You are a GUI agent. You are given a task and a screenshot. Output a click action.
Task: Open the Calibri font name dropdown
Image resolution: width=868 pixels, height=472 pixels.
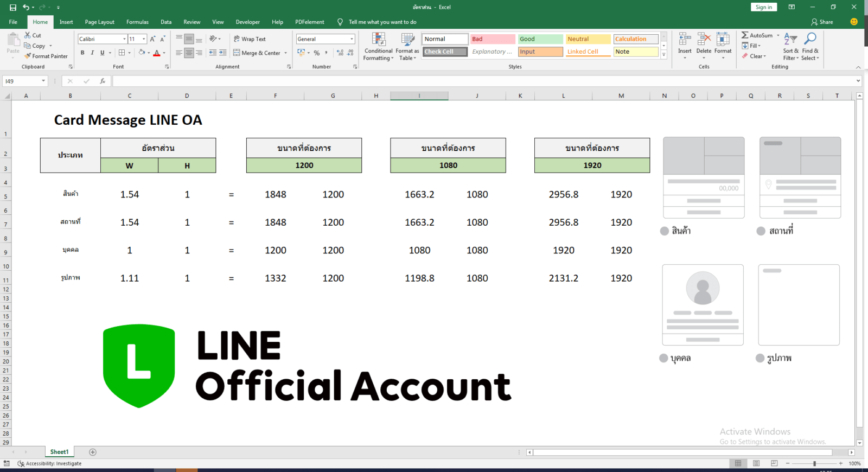(124, 39)
